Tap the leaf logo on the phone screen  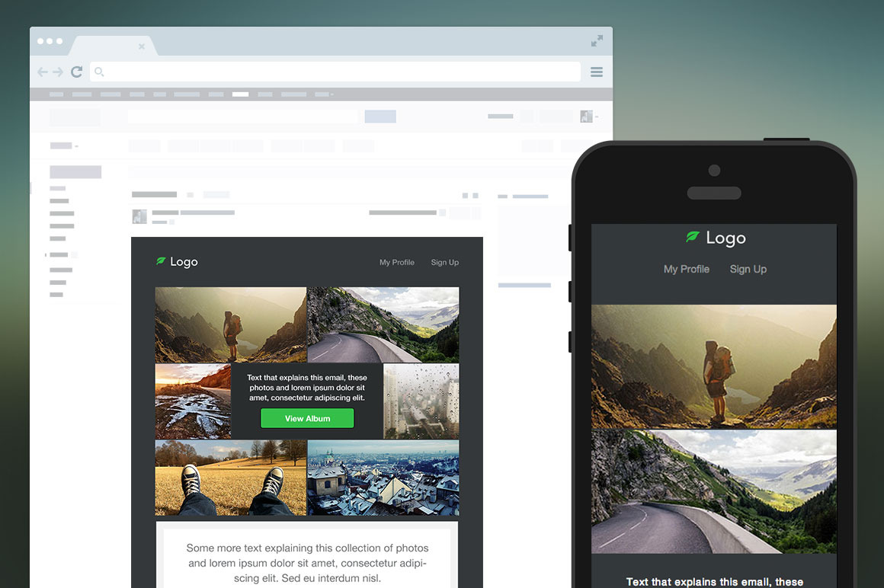pos(692,238)
